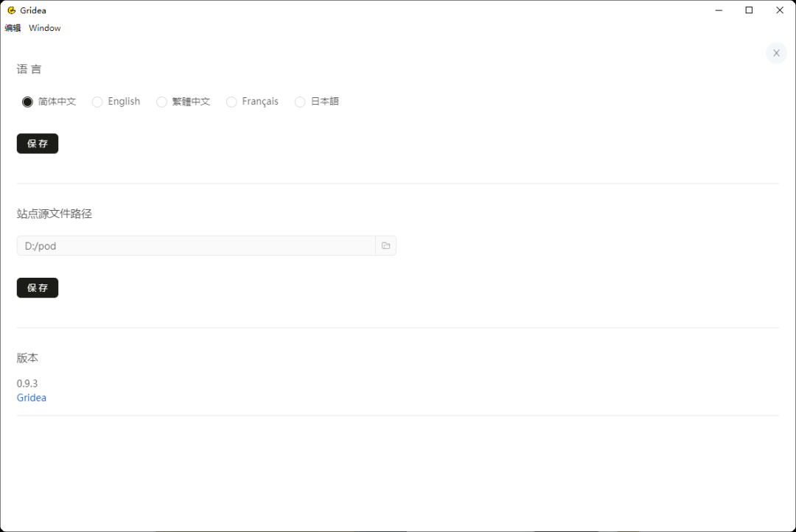Screen dimensions: 796x532
Task: Click the site source path input showing D:/pod
Action: pos(195,245)
